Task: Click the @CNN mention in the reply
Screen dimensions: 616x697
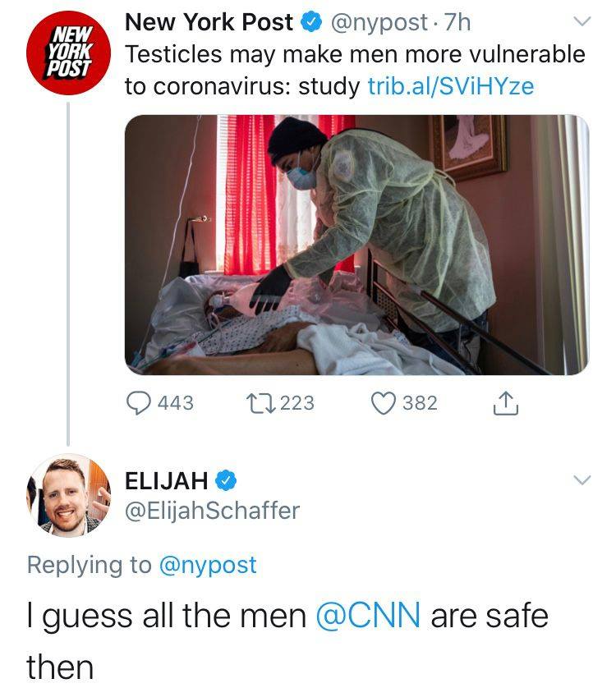Action: click(367, 615)
